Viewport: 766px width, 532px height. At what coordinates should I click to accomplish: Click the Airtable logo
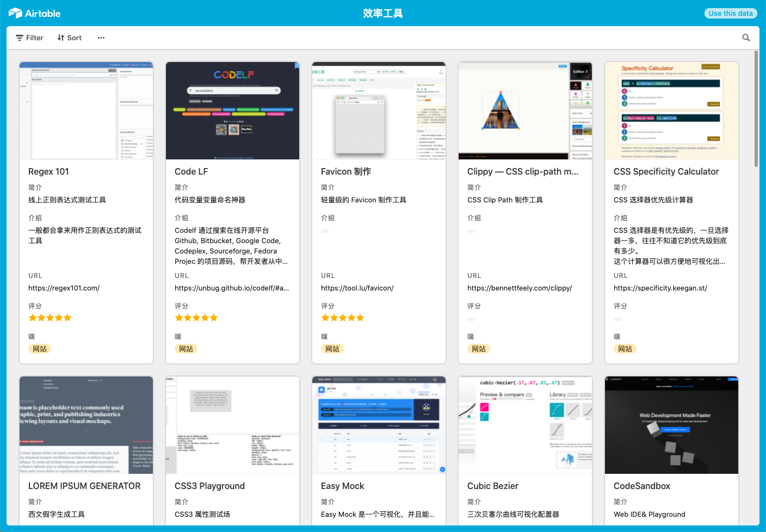point(34,13)
